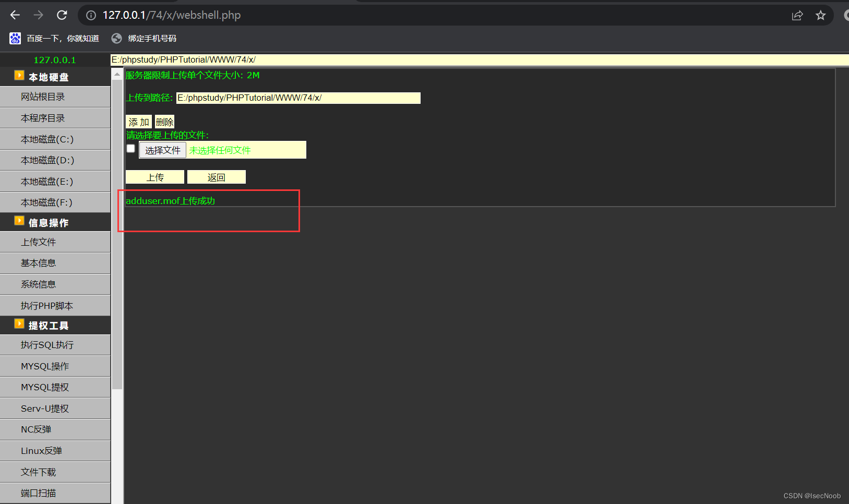Select 基本信息 in the sidebar
849x504 pixels.
55,263
